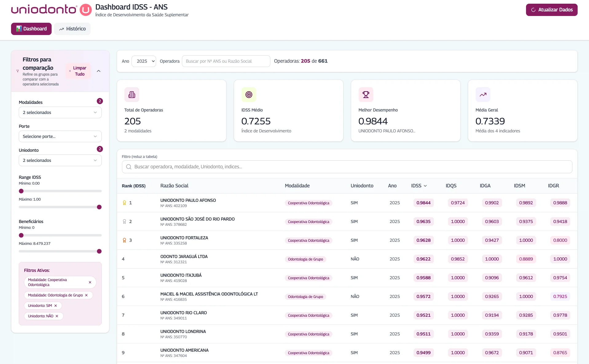
Task: Click the Limpar Tudo button
Action: click(78, 71)
